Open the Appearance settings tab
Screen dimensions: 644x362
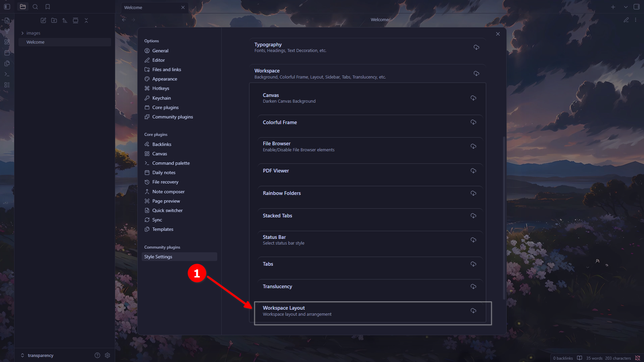click(165, 79)
